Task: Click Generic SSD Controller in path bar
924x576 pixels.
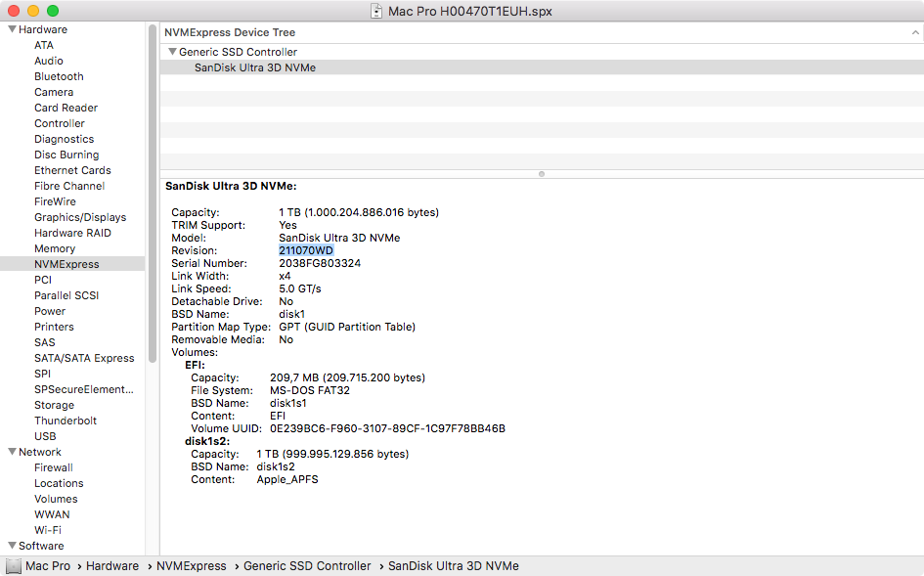Action: tap(307, 566)
